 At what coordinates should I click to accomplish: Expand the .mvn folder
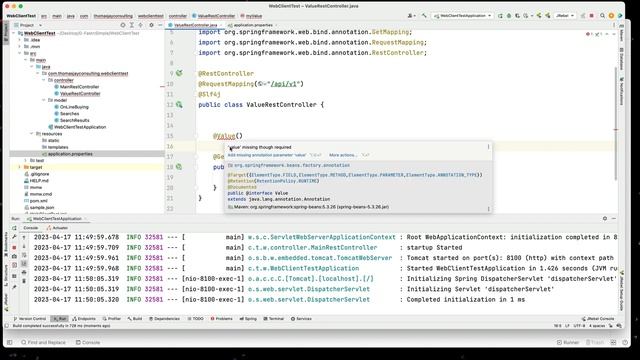point(20,47)
